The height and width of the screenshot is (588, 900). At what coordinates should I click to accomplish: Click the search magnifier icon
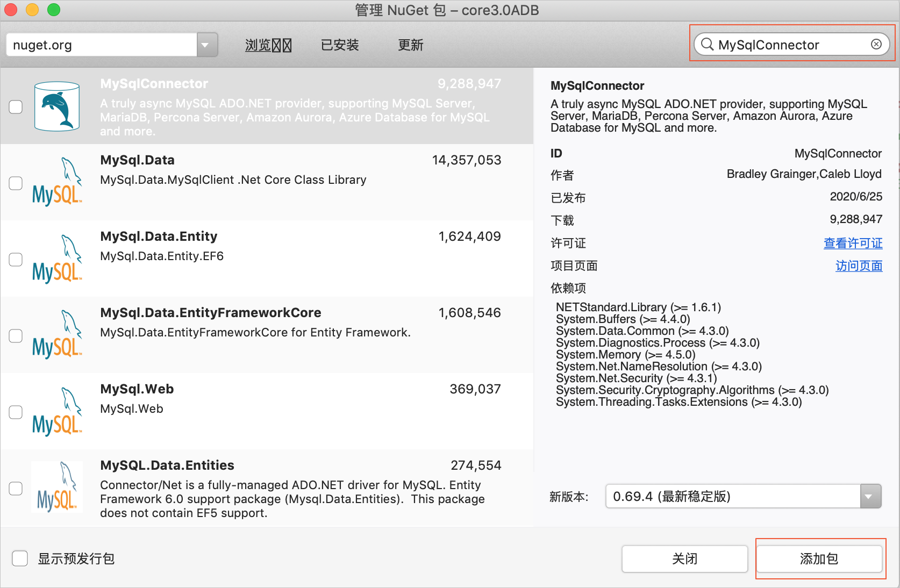[x=708, y=44]
